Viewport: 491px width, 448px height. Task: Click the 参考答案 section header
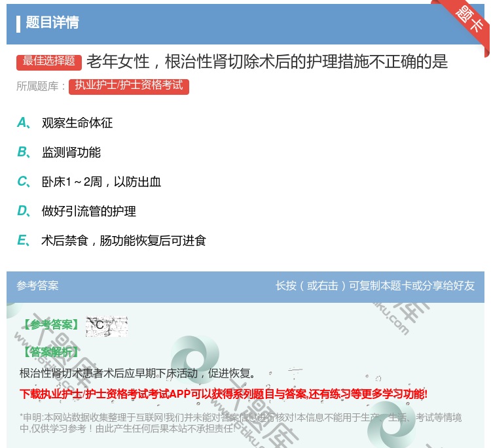37,286
